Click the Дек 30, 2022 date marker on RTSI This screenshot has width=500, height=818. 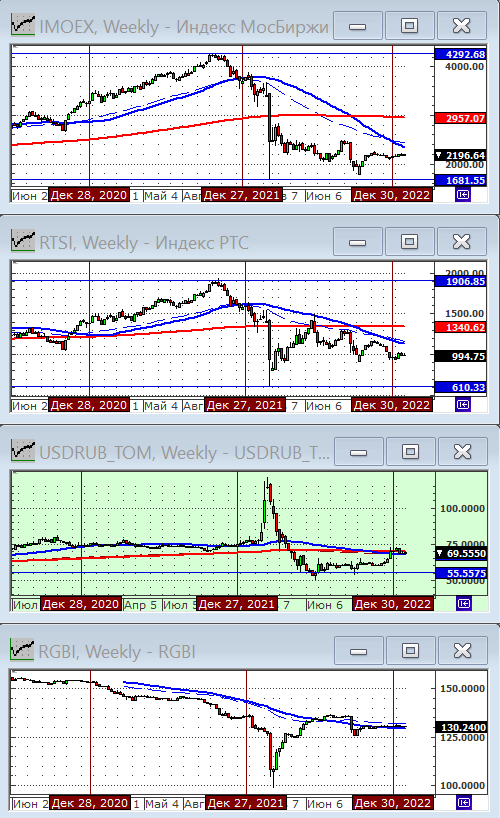(392, 405)
